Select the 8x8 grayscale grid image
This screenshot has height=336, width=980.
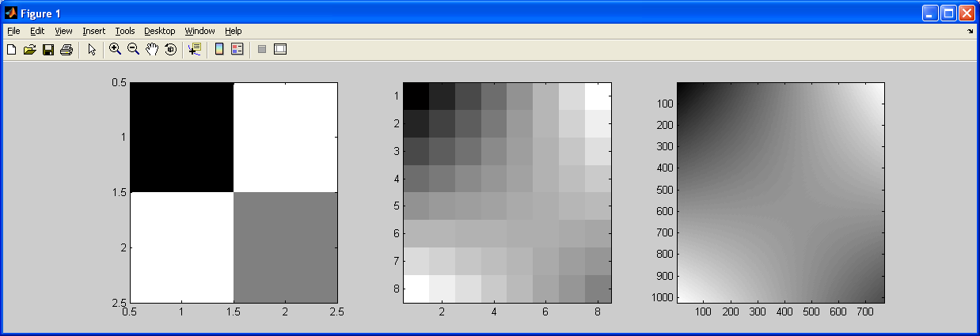pyautogui.click(x=507, y=192)
